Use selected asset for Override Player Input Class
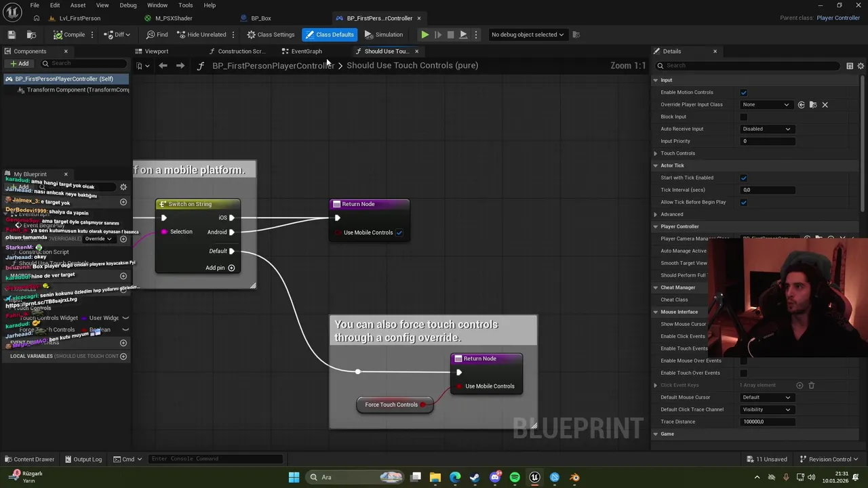The image size is (868, 488). (802, 104)
